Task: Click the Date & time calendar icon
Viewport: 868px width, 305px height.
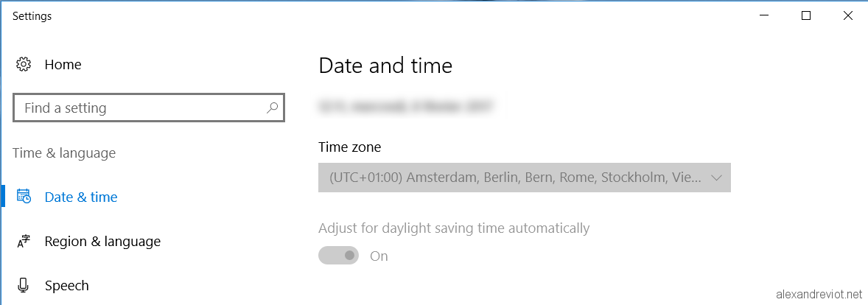Action: [24, 197]
